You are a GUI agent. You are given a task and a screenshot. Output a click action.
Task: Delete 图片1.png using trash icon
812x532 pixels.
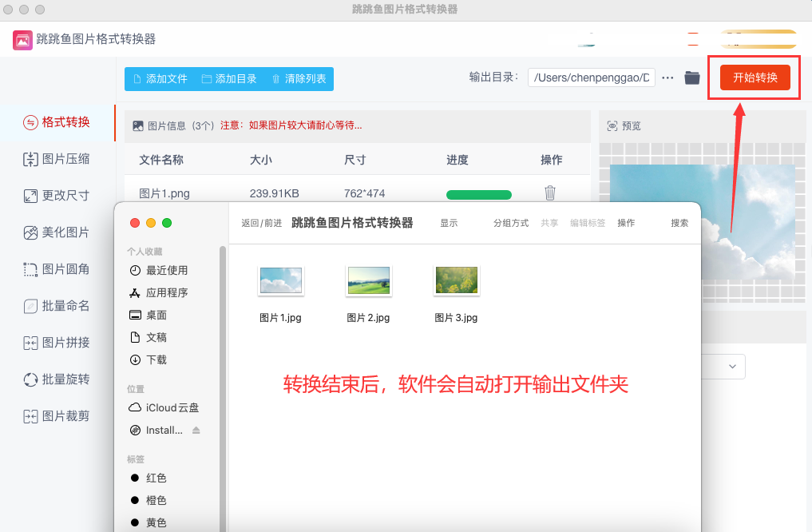pyautogui.click(x=550, y=193)
